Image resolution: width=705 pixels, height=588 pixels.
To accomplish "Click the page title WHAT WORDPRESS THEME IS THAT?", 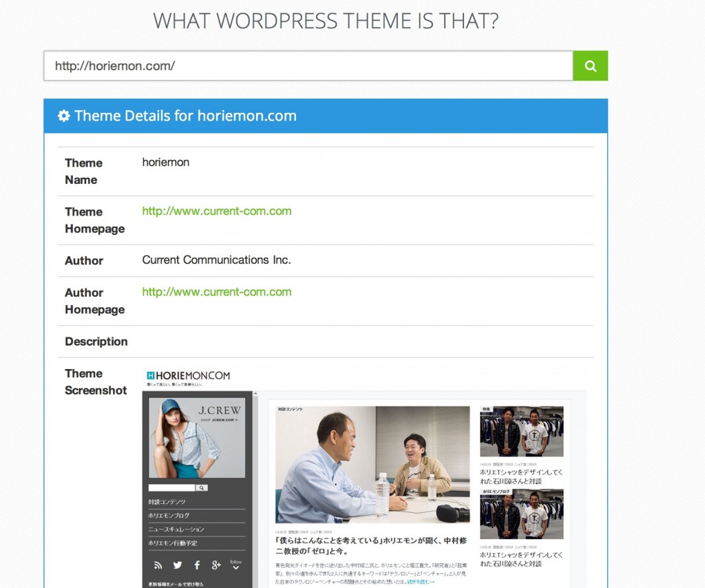I will (x=326, y=21).
